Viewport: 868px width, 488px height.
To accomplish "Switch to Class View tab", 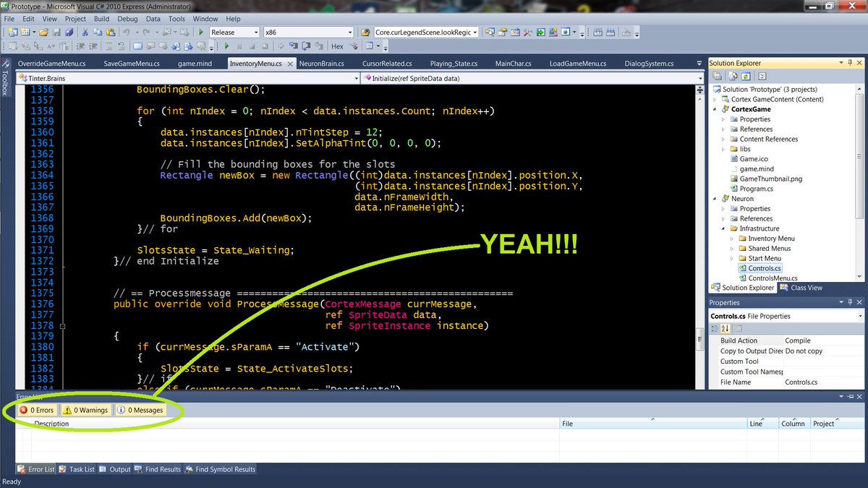I will [x=801, y=288].
